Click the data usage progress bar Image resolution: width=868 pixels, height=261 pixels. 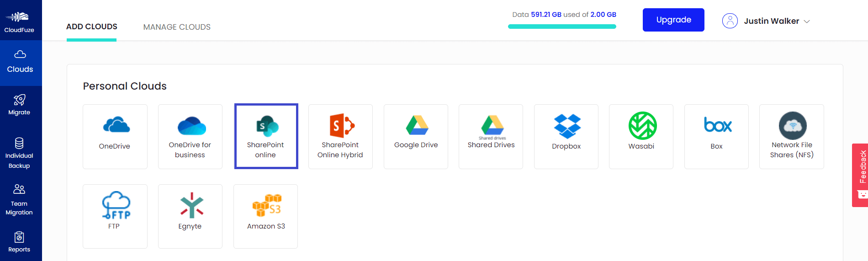562,27
